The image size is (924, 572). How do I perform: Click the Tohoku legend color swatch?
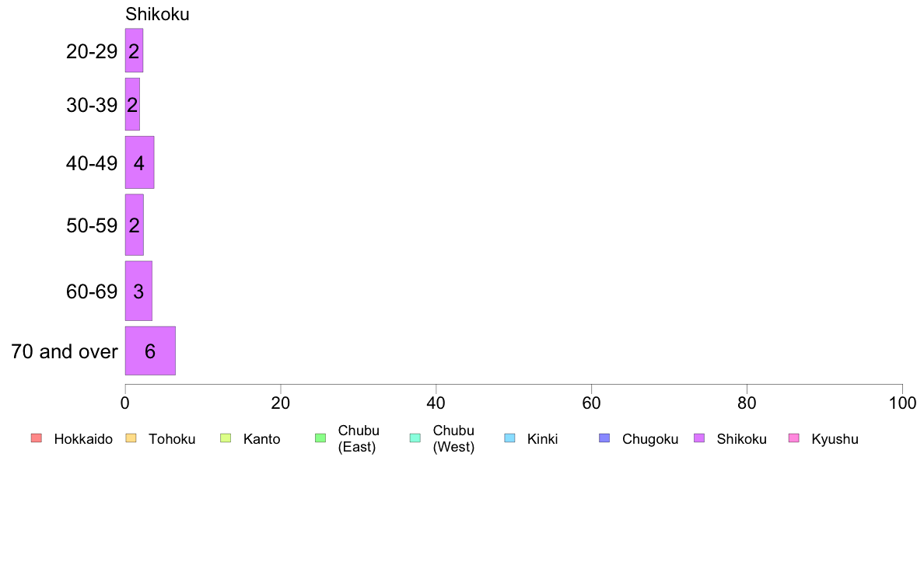pos(131,438)
